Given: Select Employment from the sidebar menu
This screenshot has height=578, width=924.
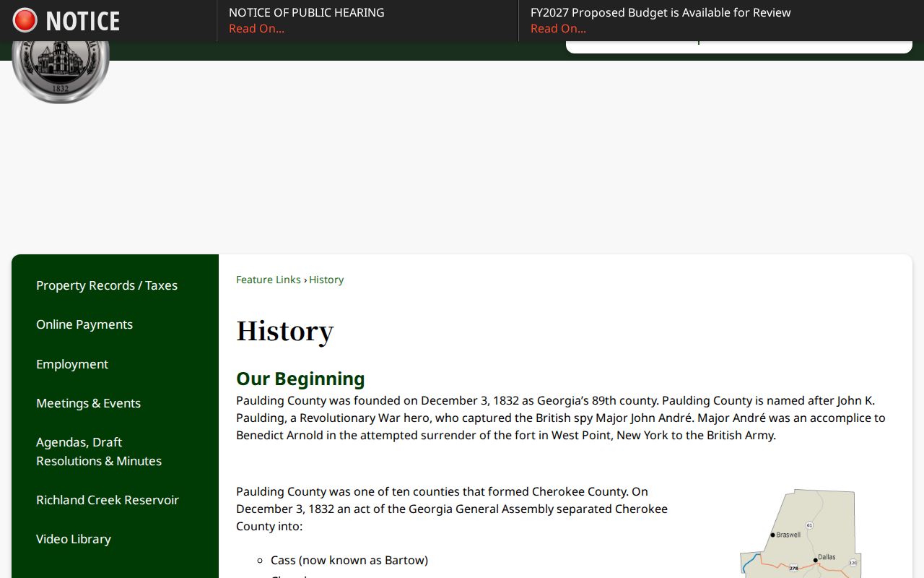Looking at the screenshot, I should [x=72, y=364].
